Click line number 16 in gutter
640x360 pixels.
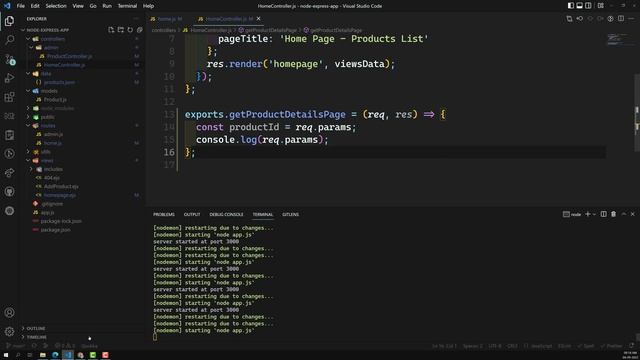tap(169, 152)
